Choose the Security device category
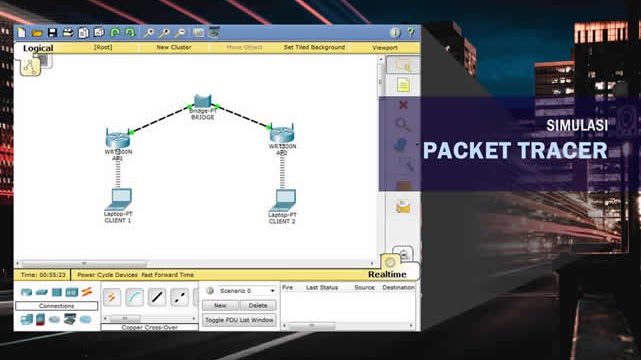 pyautogui.click(x=40, y=319)
